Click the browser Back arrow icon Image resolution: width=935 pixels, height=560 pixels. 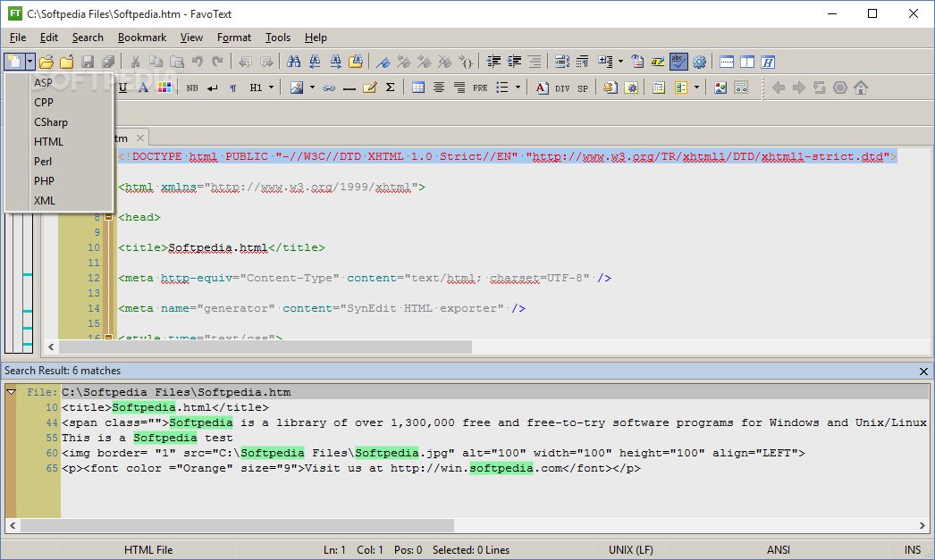pos(779,88)
